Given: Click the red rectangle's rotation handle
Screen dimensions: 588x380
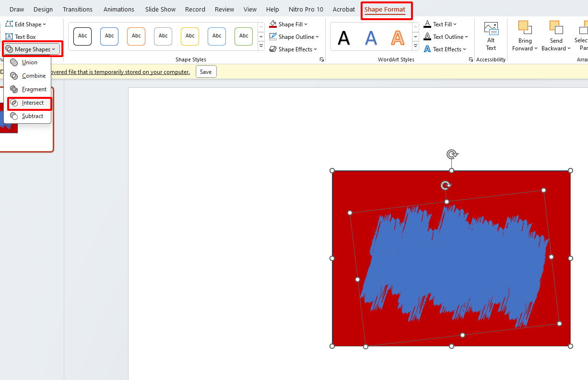Looking at the screenshot, I should pyautogui.click(x=452, y=154).
